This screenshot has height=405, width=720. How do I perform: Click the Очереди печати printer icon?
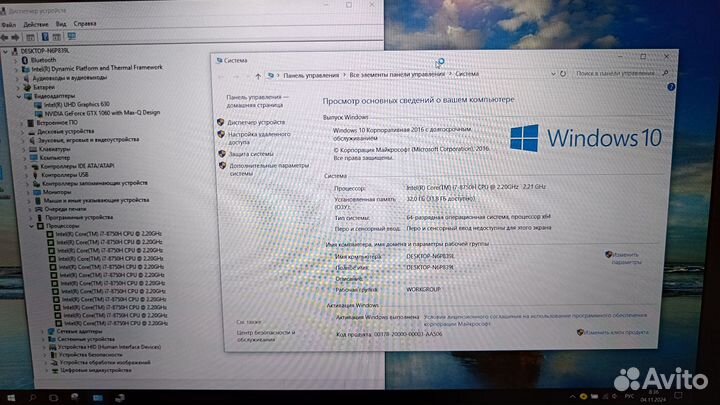pos(39,209)
